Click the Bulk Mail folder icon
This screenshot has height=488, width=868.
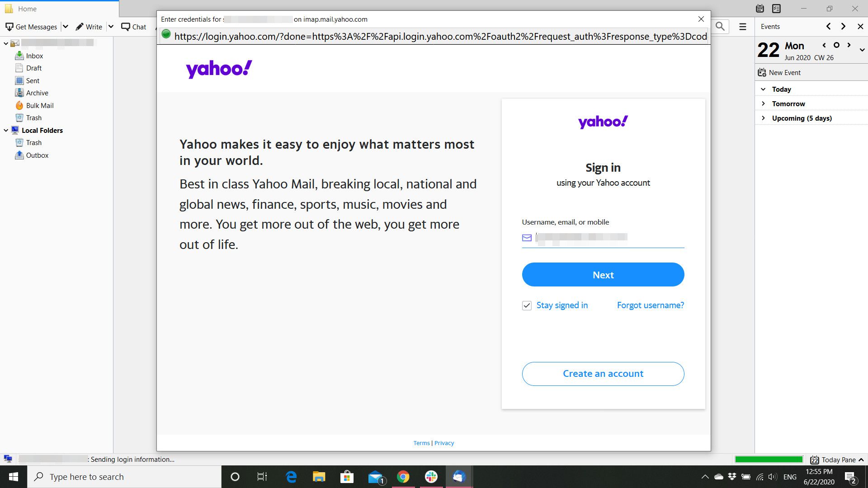(x=20, y=105)
